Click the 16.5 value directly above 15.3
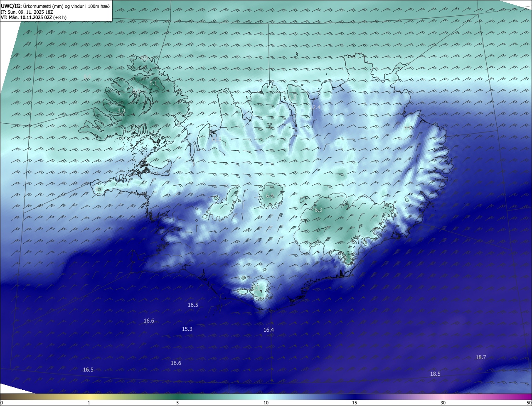The width and height of the screenshot is (532, 406). 193,305
